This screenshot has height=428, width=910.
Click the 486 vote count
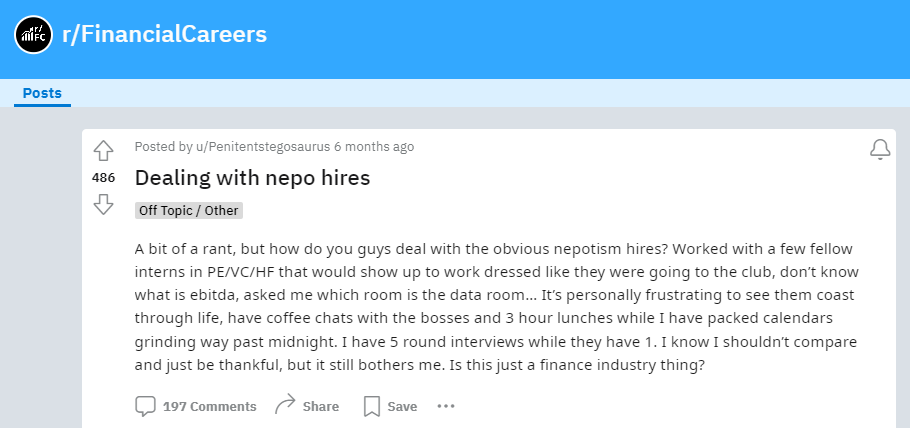103,178
